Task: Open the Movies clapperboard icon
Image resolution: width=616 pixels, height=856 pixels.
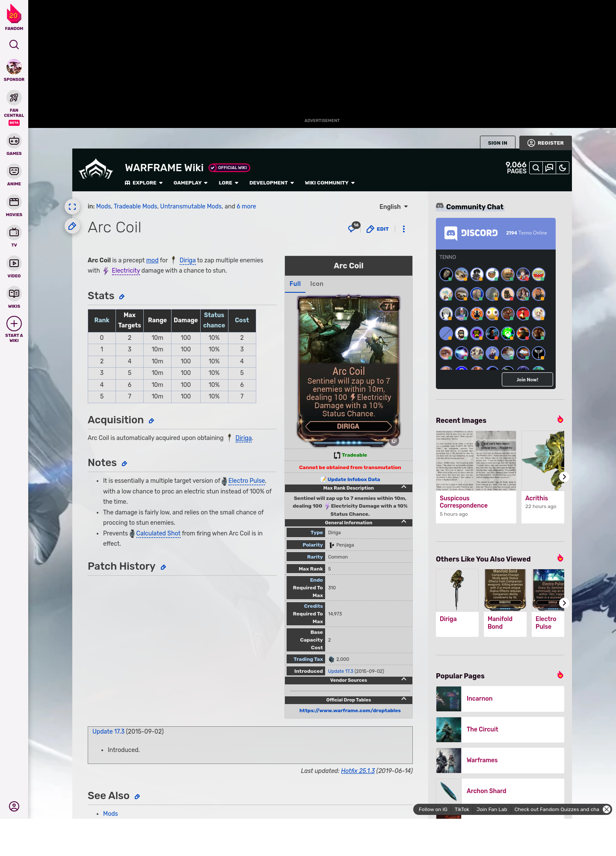Action: [x=14, y=202]
